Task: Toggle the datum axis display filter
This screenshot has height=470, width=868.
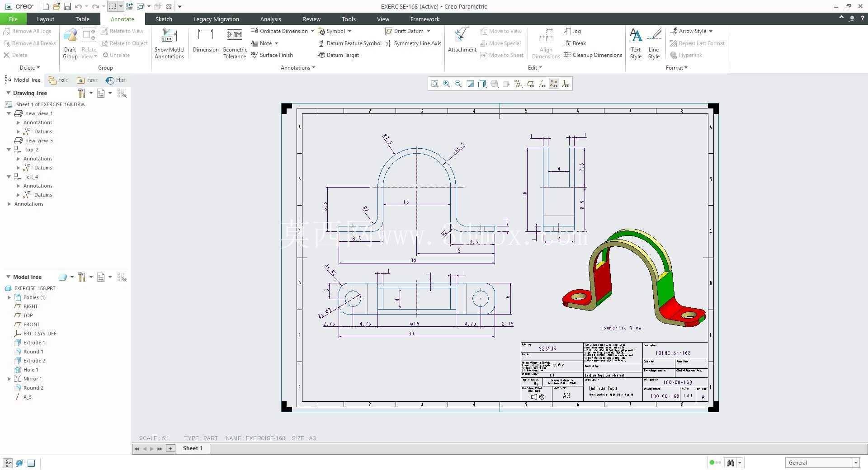Action: tap(542, 84)
